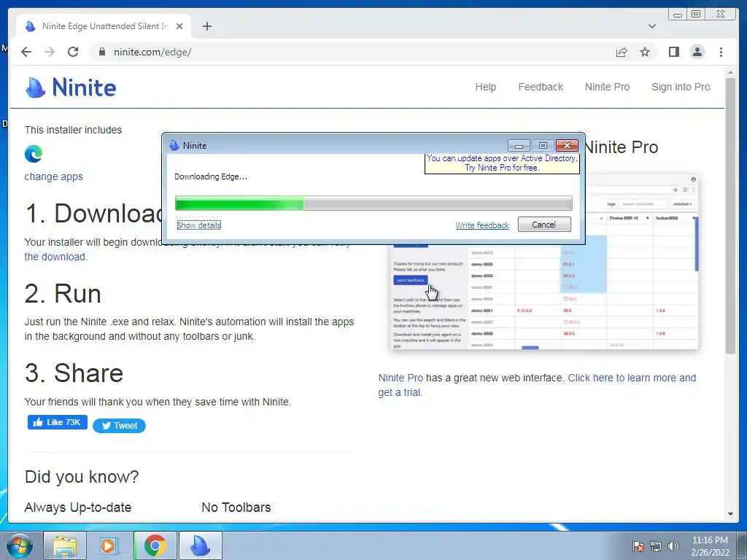Switch to the Ninite installer in taskbar
The width and height of the screenshot is (747, 560).
pyautogui.click(x=200, y=545)
